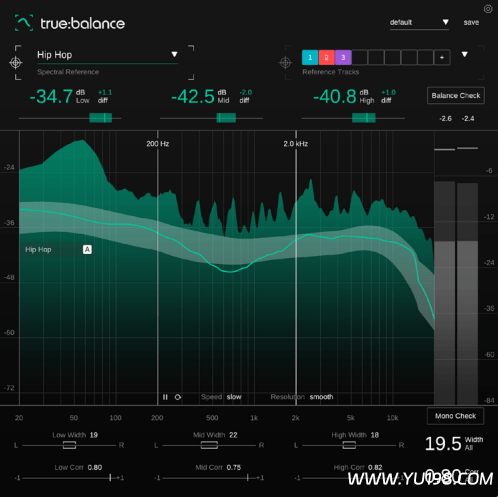Select reference track slot 3
Screen dimensions: 498x497
[343, 57]
